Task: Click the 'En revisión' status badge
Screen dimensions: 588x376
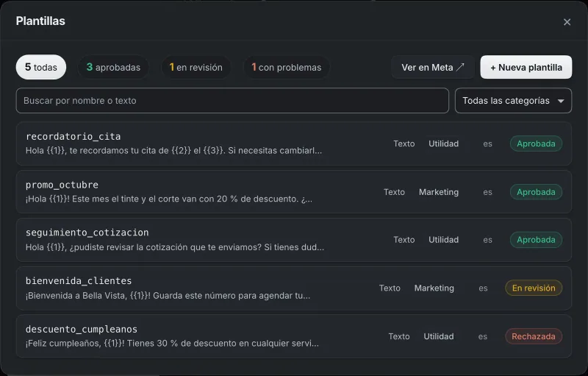Action: tap(534, 288)
